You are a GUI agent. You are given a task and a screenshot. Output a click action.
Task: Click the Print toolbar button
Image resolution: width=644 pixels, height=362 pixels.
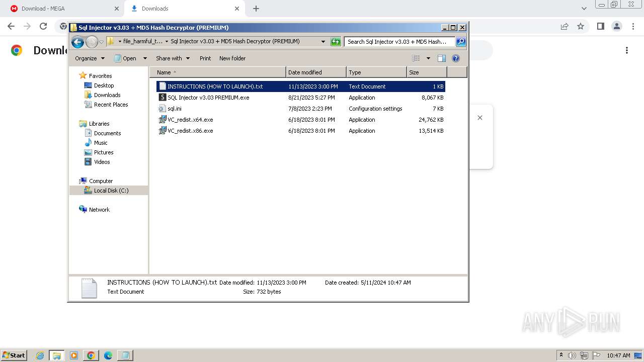coord(205,58)
